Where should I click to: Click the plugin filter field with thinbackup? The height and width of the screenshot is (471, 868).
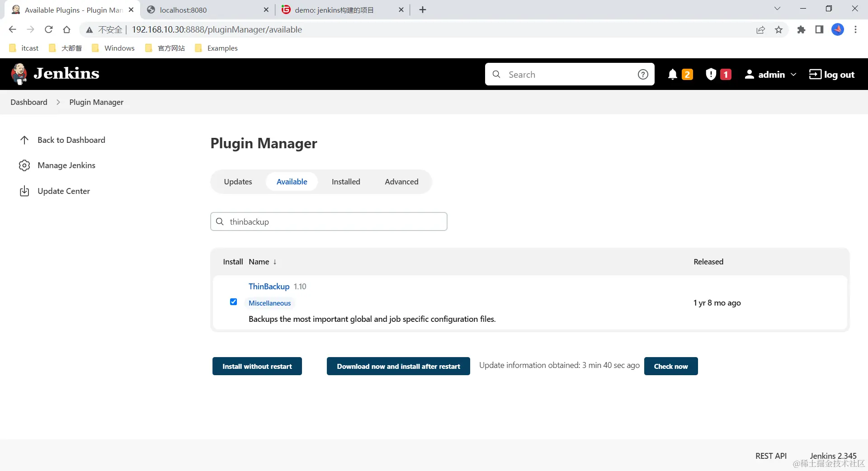[x=329, y=221]
